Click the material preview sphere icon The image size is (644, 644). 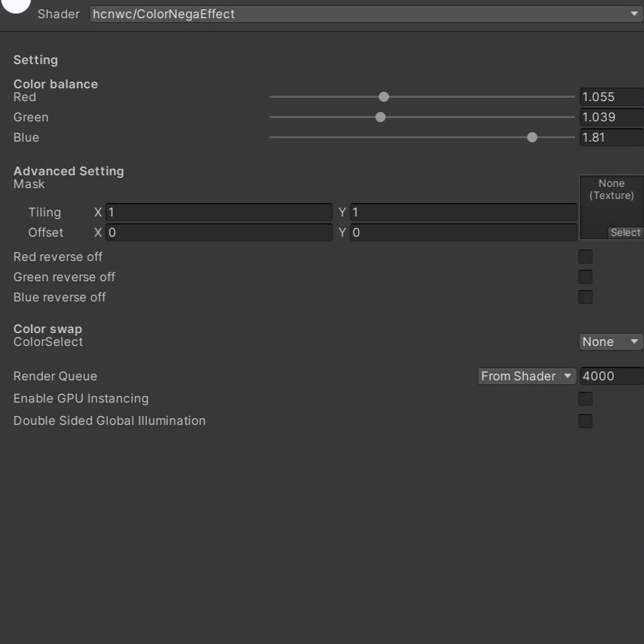click(16, 5)
